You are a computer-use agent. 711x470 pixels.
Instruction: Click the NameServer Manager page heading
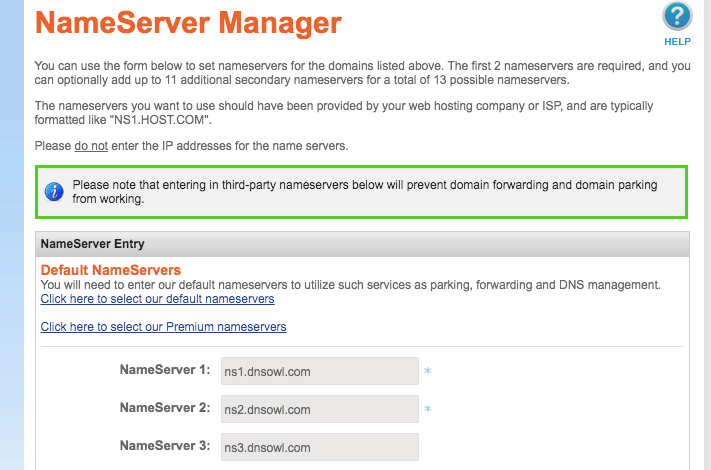coord(188,21)
